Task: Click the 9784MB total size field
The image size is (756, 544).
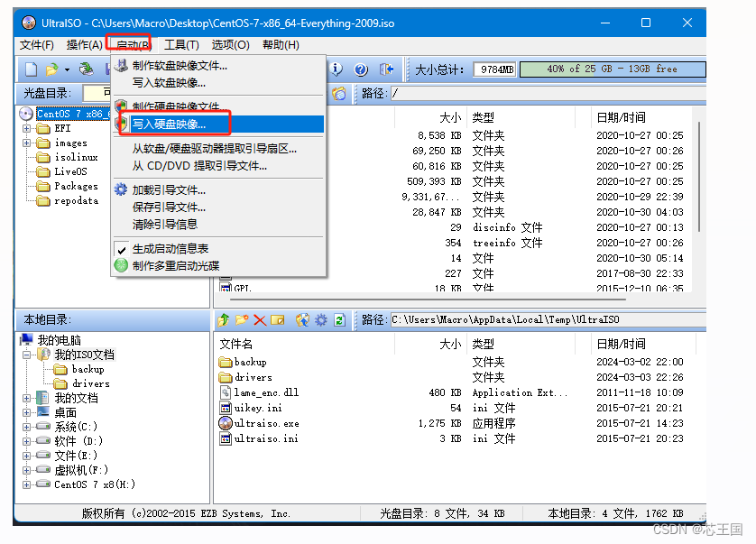Action: pos(494,69)
